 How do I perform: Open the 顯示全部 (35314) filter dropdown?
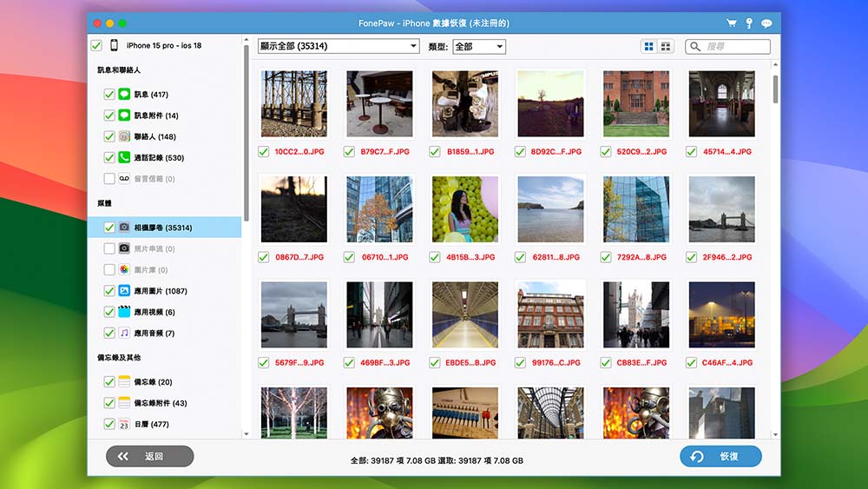[x=339, y=46]
